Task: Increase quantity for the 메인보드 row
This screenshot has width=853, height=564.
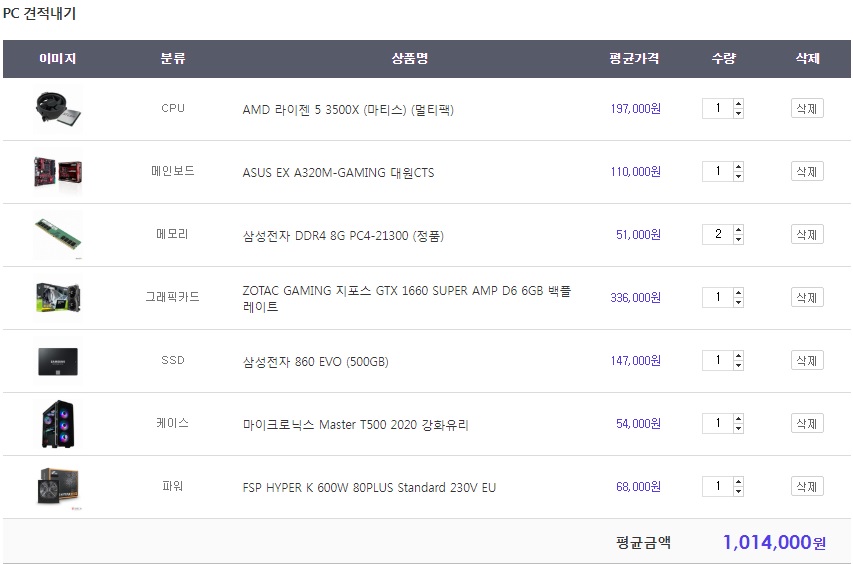Action: tap(738, 167)
